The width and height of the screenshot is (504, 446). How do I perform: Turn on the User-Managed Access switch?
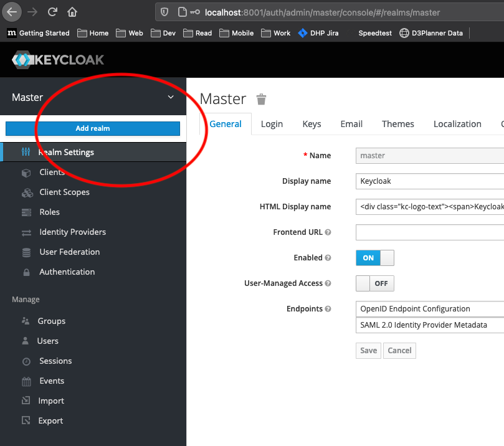[x=375, y=283]
